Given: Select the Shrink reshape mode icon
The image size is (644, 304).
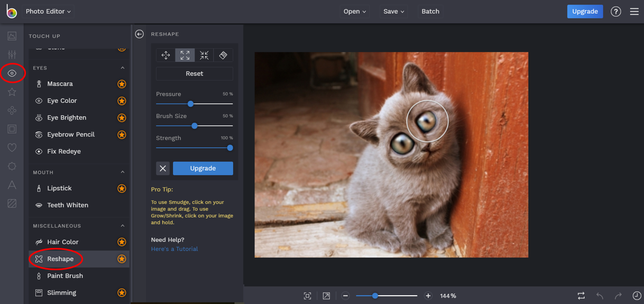Looking at the screenshot, I should point(204,55).
